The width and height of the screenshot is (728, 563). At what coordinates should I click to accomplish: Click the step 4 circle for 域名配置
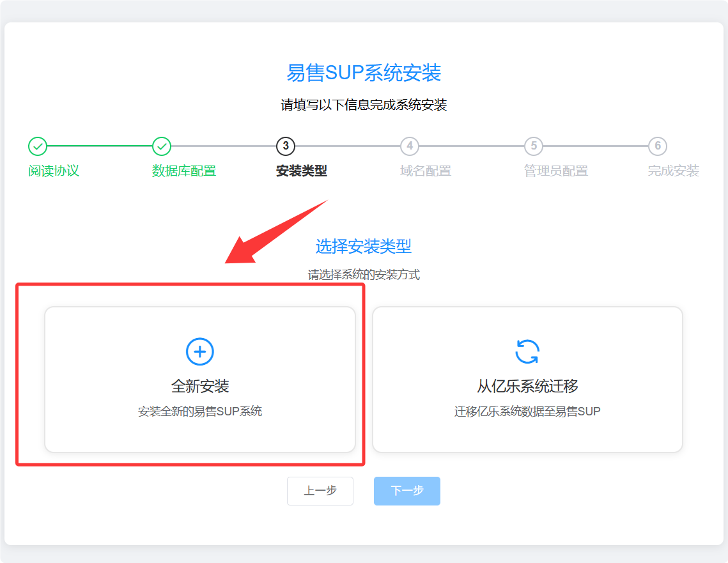409,146
